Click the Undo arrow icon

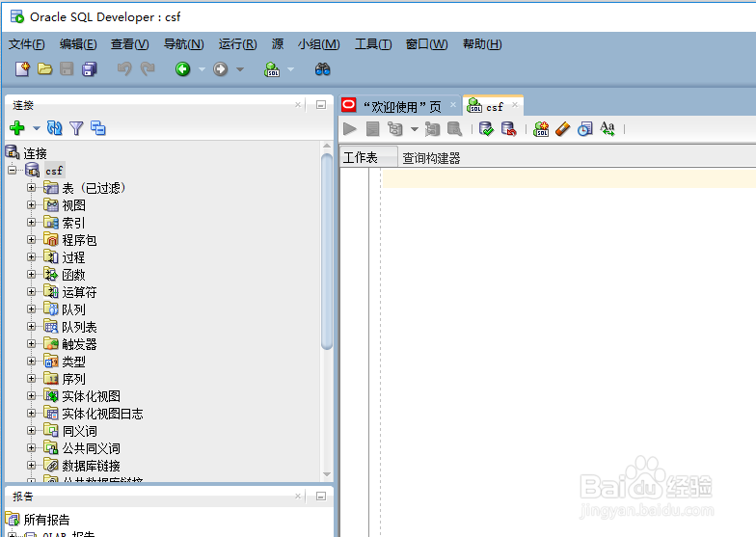tap(124, 69)
